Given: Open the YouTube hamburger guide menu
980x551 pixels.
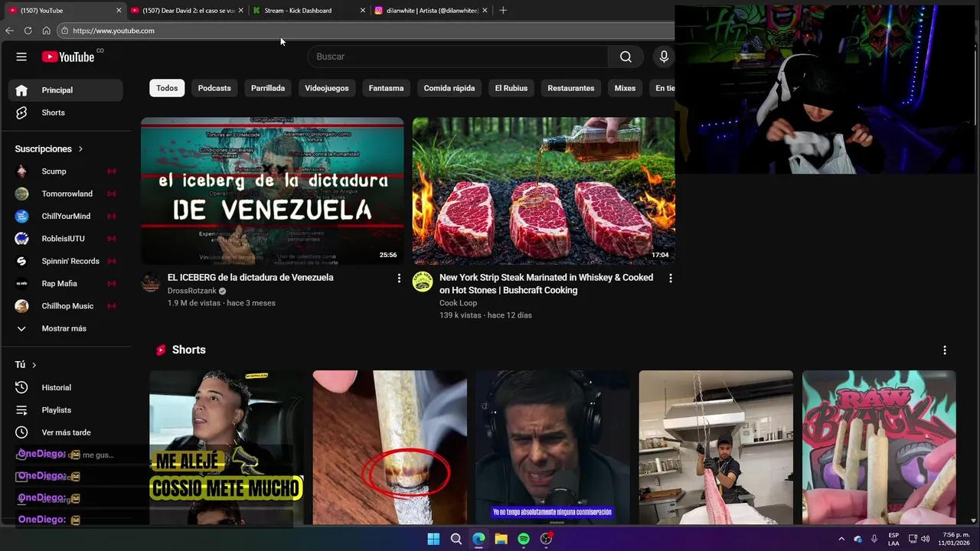Looking at the screenshot, I should point(21,57).
